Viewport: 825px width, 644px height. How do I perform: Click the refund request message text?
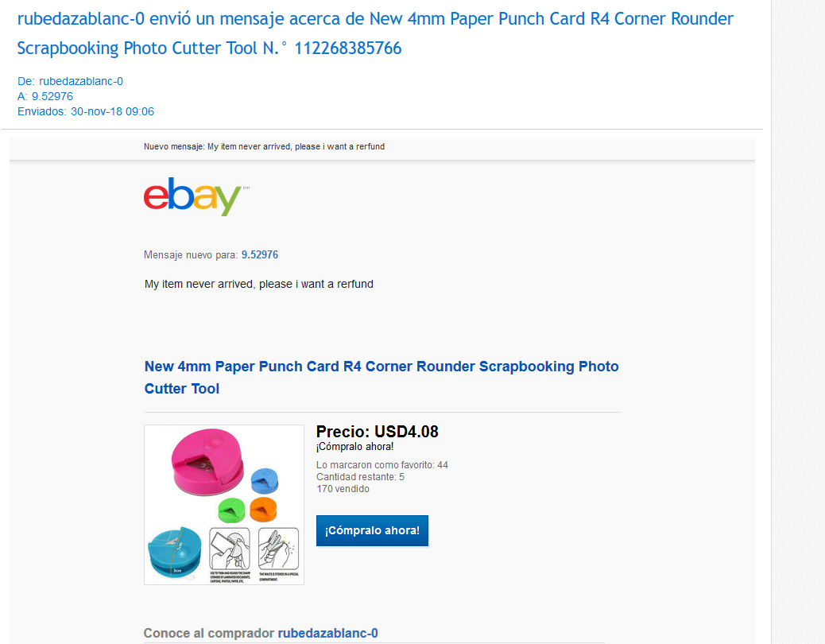click(258, 284)
